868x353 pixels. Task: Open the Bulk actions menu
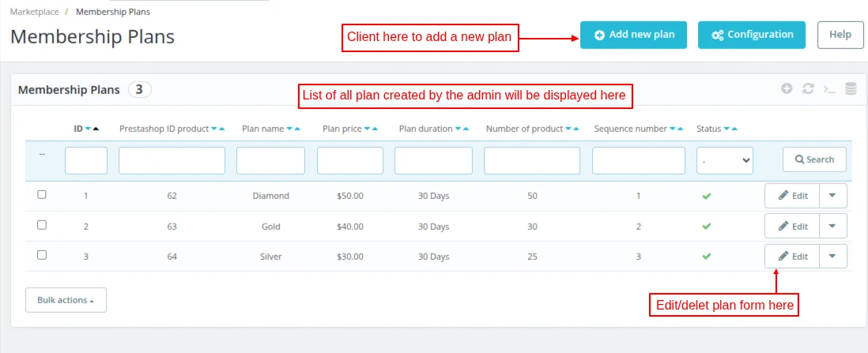point(66,300)
